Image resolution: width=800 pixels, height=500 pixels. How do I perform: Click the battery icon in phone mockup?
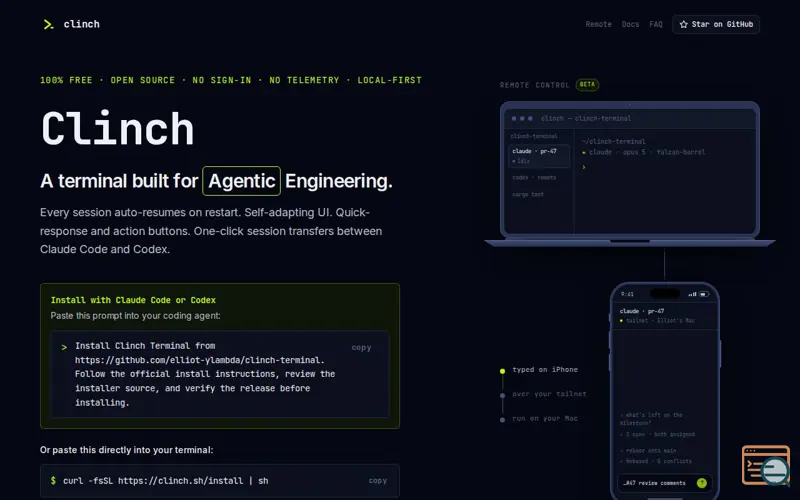704,294
